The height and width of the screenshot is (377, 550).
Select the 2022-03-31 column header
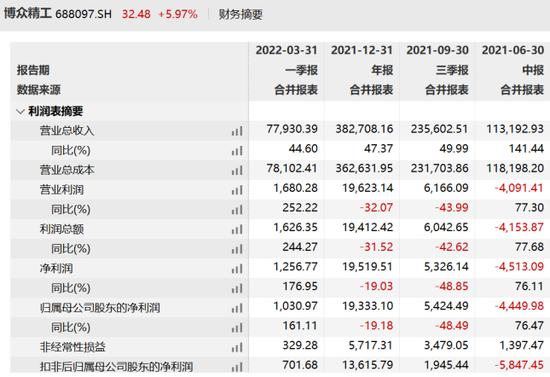pyautogui.click(x=286, y=50)
